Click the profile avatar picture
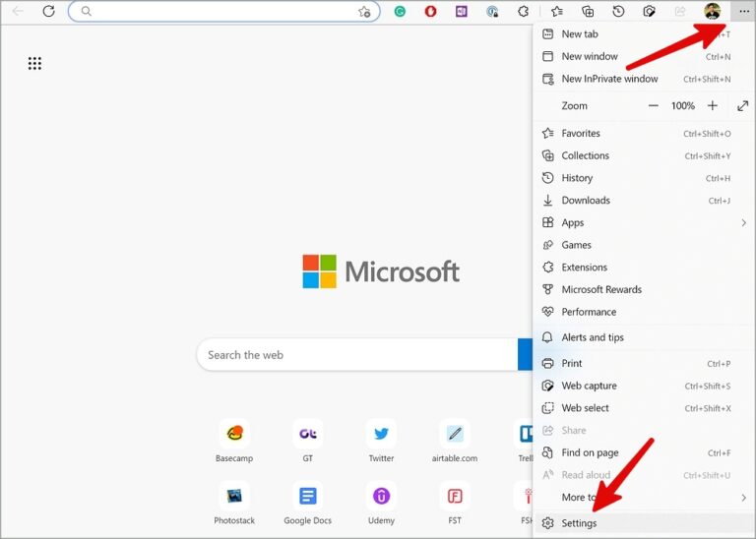The width and height of the screenshot is (756, 539). [x=712, y=11]
